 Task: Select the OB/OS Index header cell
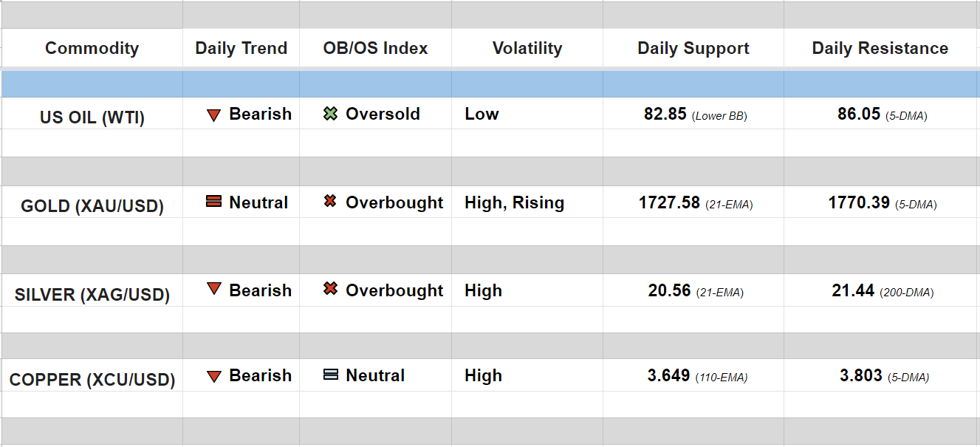[375, 49]
